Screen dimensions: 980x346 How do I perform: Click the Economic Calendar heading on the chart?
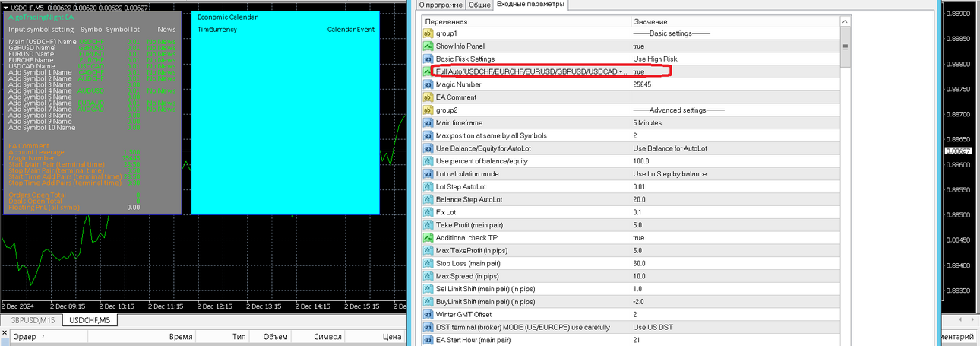pos(227,17)
